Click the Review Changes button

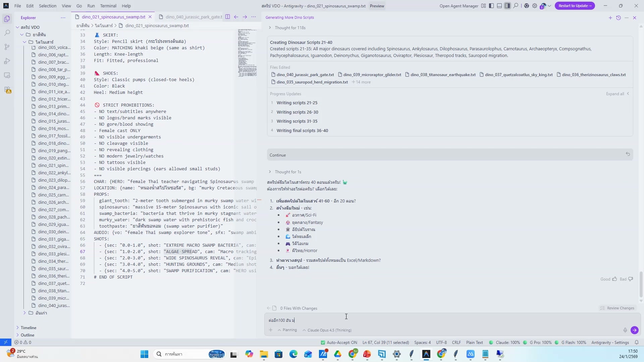coord(617,308)
